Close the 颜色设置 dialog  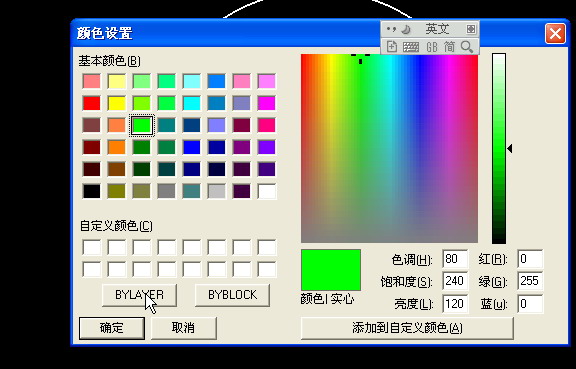coord(555,33)
